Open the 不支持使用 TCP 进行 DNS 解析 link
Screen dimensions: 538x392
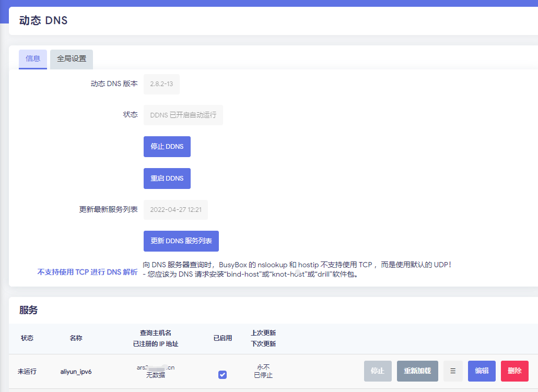pos(87,272)
